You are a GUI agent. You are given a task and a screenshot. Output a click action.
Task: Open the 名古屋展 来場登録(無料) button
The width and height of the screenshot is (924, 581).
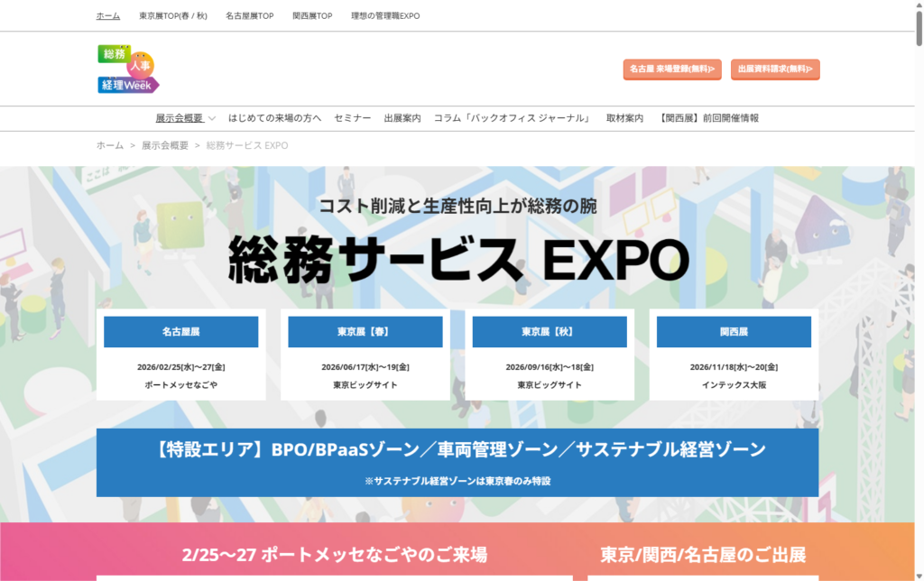[x=671, y=69]
